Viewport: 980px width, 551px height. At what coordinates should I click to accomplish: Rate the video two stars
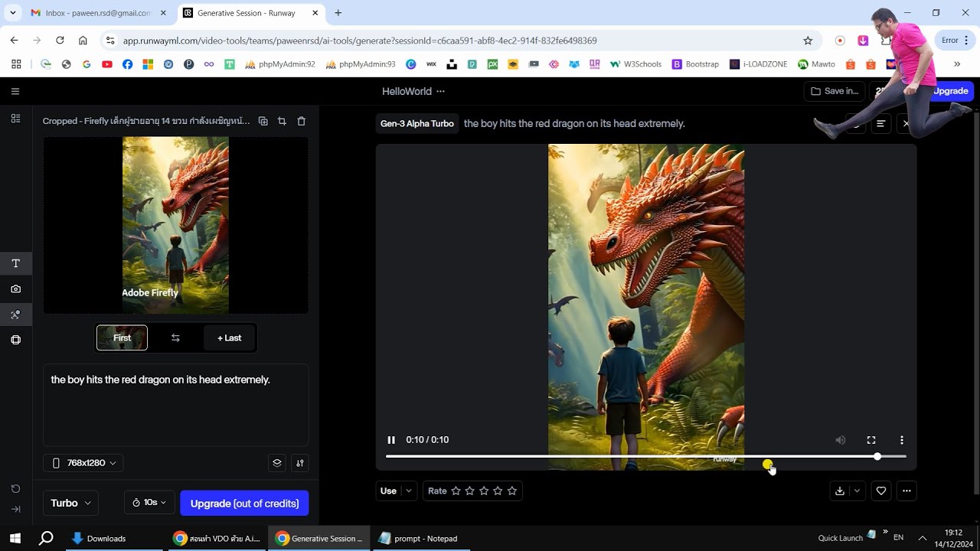tap(470, 491)
